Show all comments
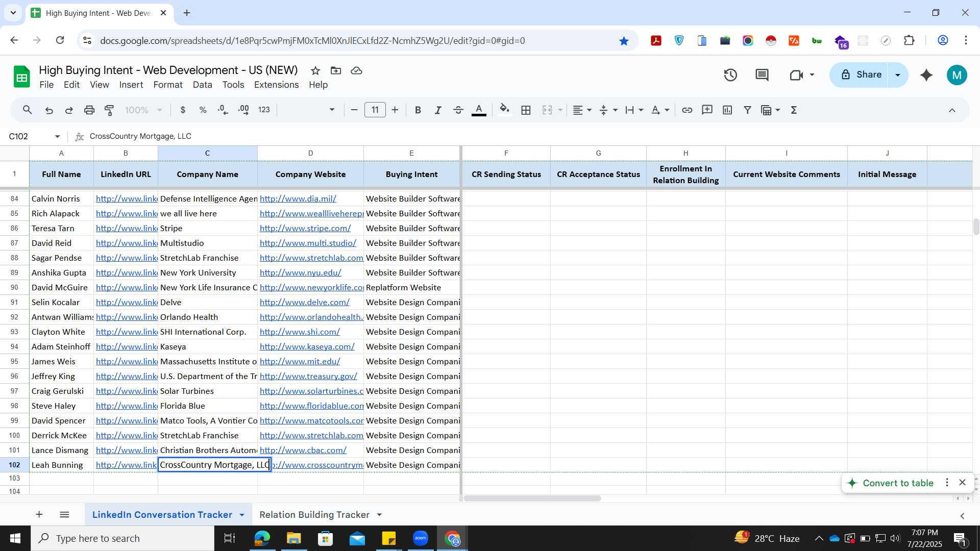 coord(762,75)
